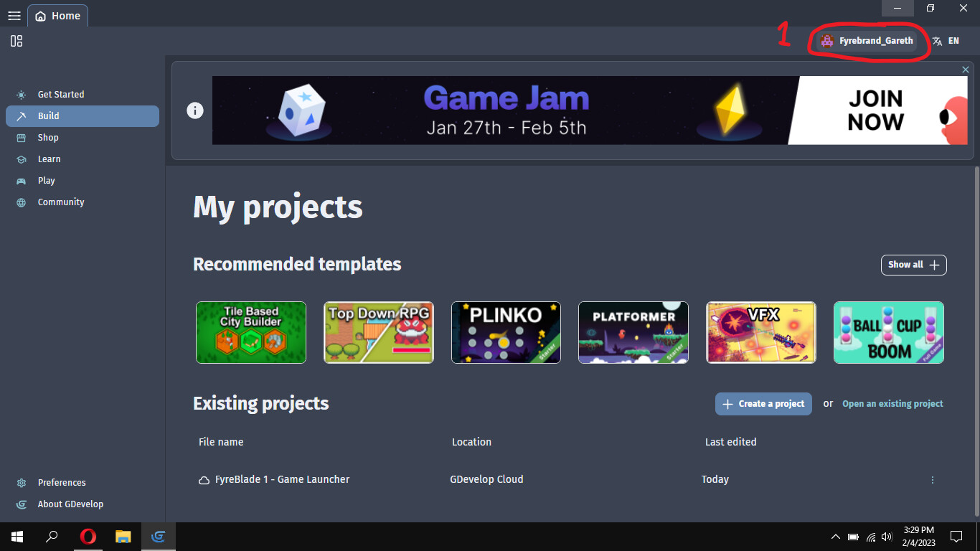The image size is (980, 551).
Task: Open Top Down RPG template
Action: [x=379, y=332]
